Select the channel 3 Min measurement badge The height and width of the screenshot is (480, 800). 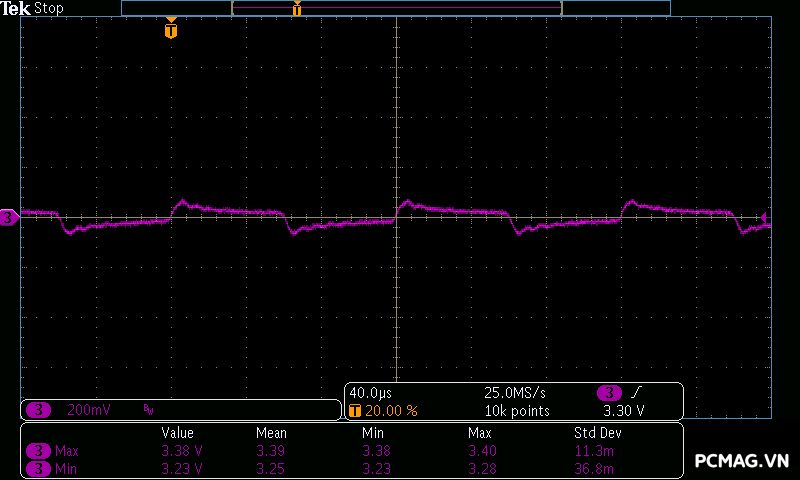(38, 468)
